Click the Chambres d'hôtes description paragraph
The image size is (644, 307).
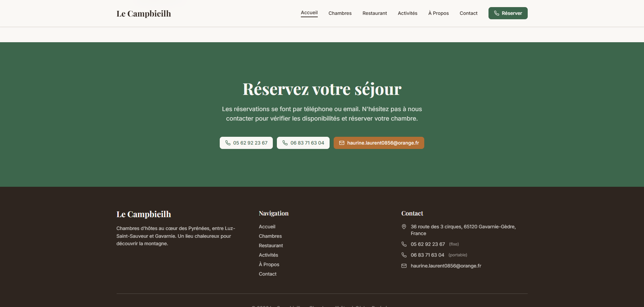tap(176, 236)
